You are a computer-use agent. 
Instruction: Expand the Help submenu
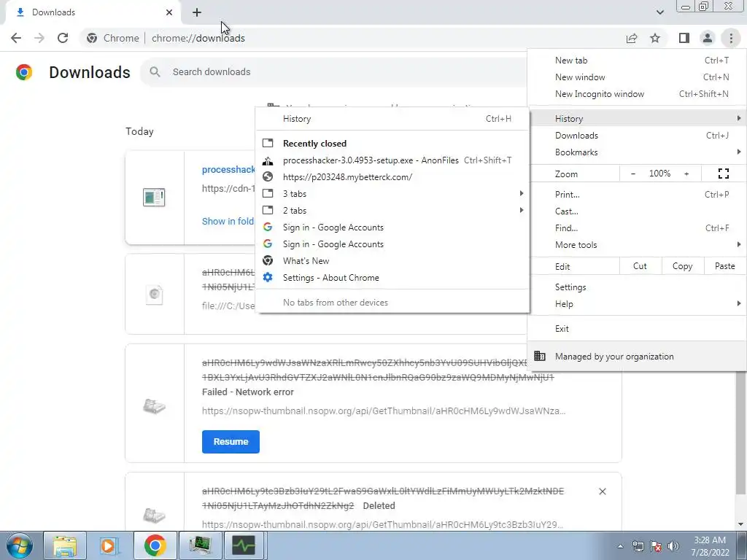point(636,304)
